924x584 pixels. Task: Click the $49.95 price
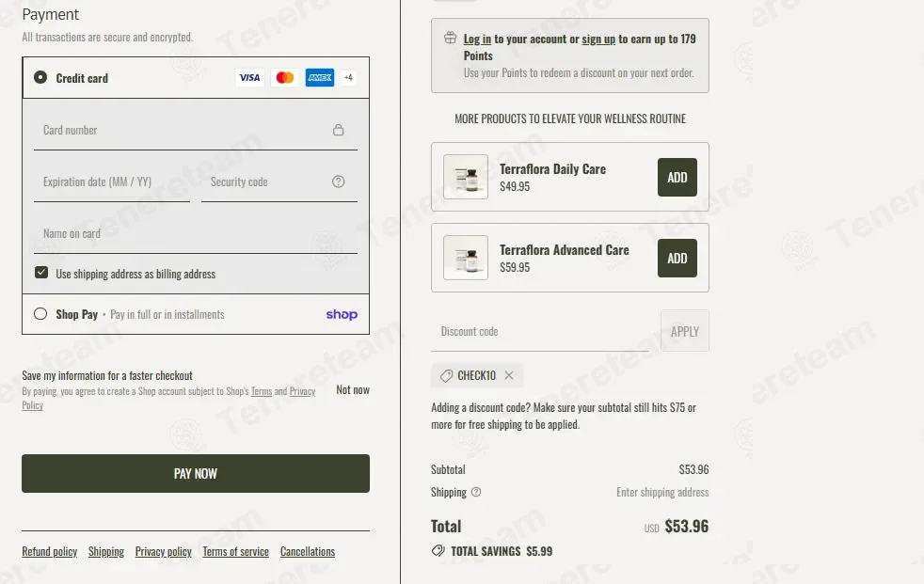tap(515, 186)
